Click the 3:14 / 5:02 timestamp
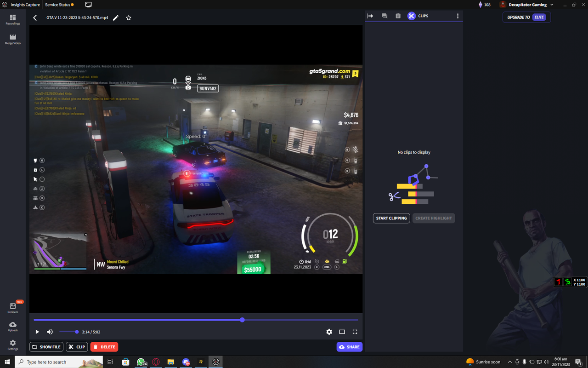588x368 pixels. point(91,332)
